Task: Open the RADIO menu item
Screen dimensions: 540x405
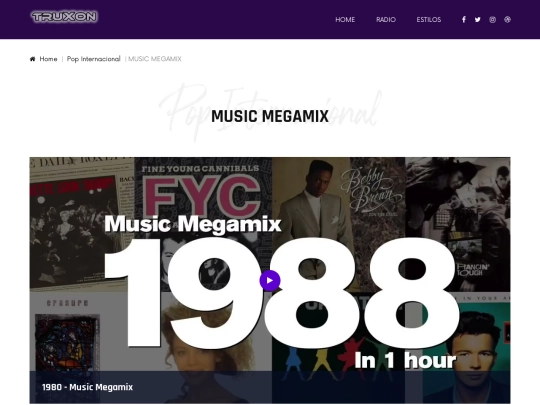Action: pyautogui.click(x=386, y=20)
